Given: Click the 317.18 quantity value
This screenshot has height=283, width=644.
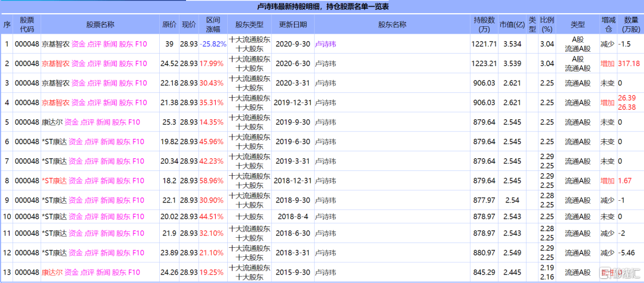Looking at the screenshot, I should tap(629, 64).
